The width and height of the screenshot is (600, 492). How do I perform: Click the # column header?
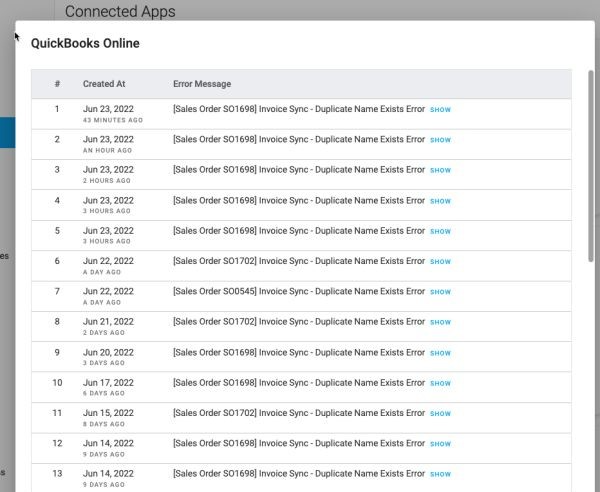(x=57, y=84)
